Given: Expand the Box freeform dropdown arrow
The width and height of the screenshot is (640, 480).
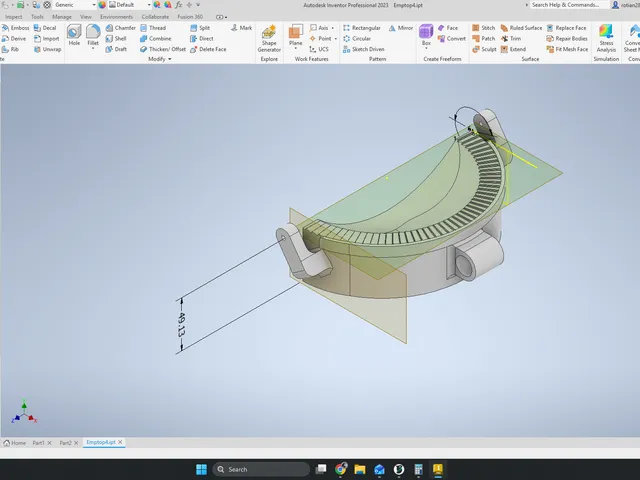Looking at the screenshot, I should pos(426,49).
